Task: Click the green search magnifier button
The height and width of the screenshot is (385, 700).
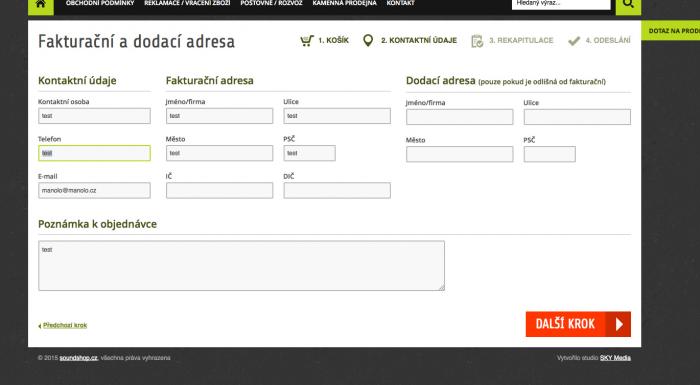Action: click(628, 5)
